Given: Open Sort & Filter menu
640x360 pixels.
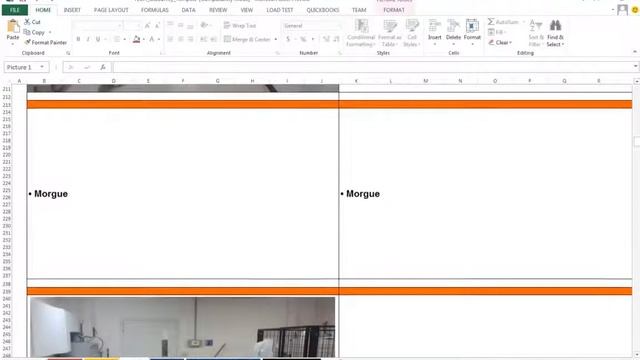Looking at the screenshot, I should (x=536, y=33).
